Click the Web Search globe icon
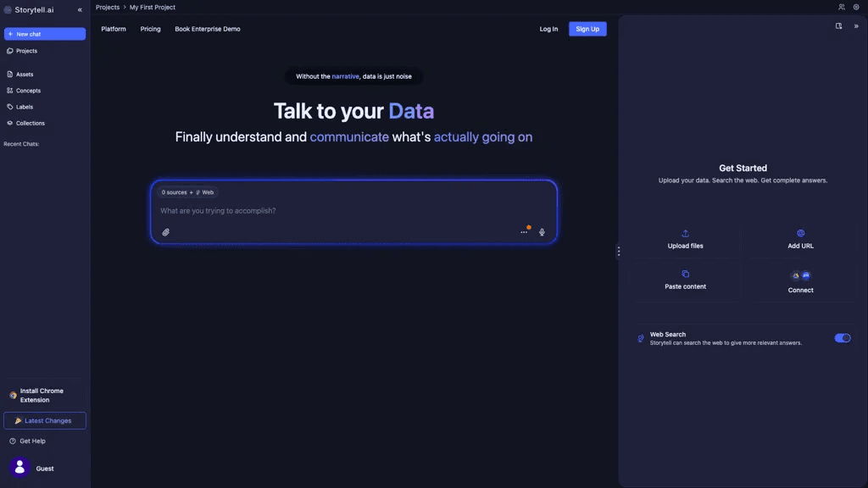868x488 pixels. [x=641, y=339]
